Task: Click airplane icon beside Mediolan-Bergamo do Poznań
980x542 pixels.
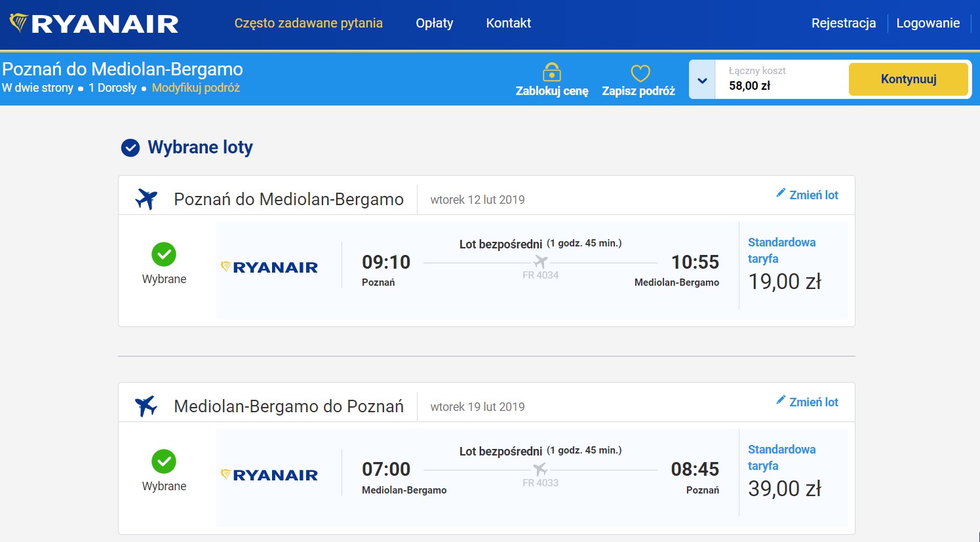Action: click(x=146, y=406)
